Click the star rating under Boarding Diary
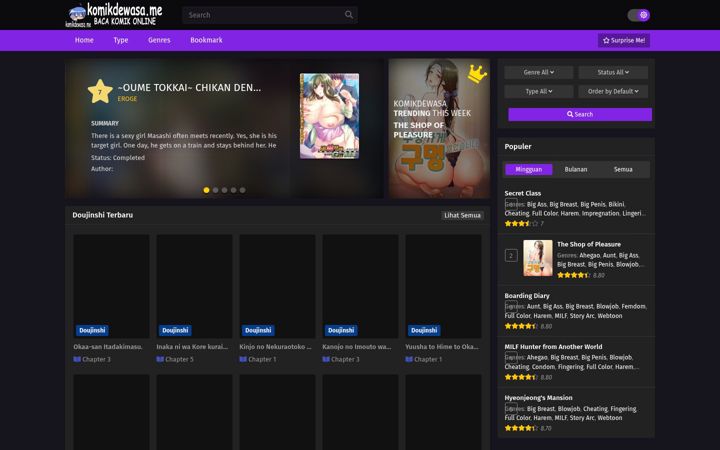This screenshot has height=450, width=720. pyautogui.click(x=521, y=326)
